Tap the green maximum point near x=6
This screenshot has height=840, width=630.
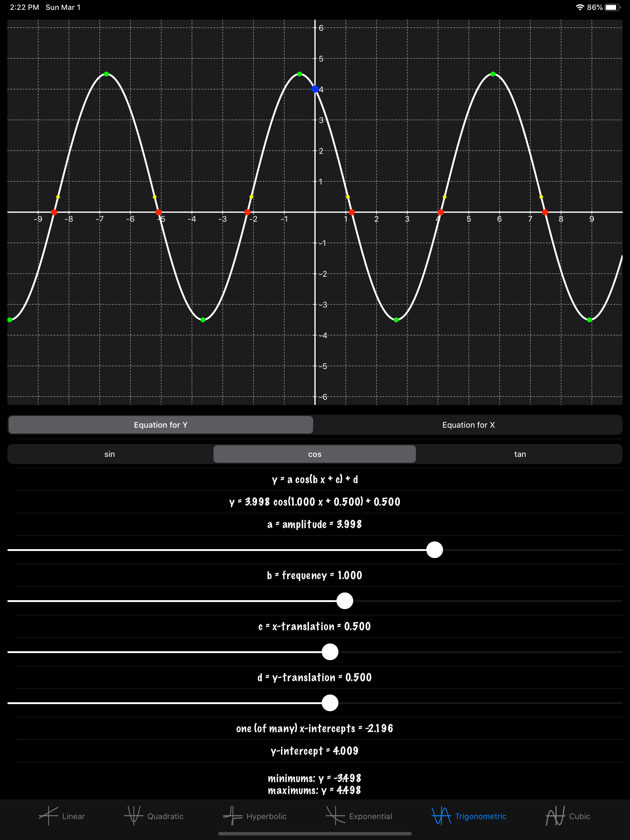pos(493,74)
